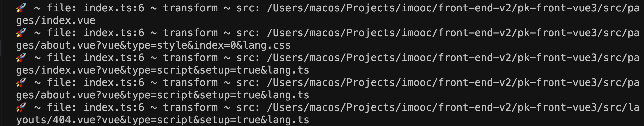Image resolution: width=644 pixels, height=126 pixels.
Task: Click the rocket before the index.vue script setup entry
Action: click(21, 58)
